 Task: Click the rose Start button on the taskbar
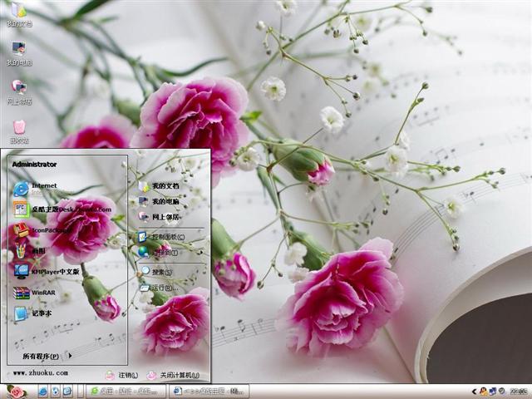pos(15,391)
